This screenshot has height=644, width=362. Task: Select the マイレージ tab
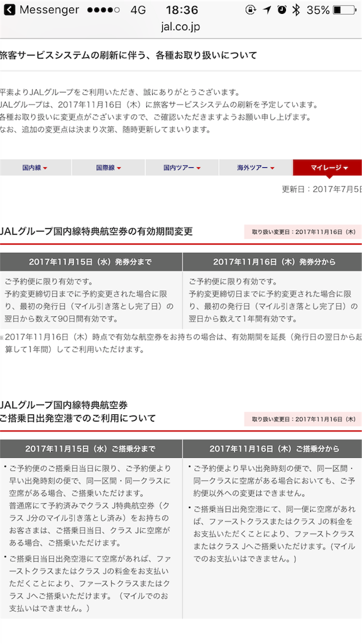tap(327, 167)
